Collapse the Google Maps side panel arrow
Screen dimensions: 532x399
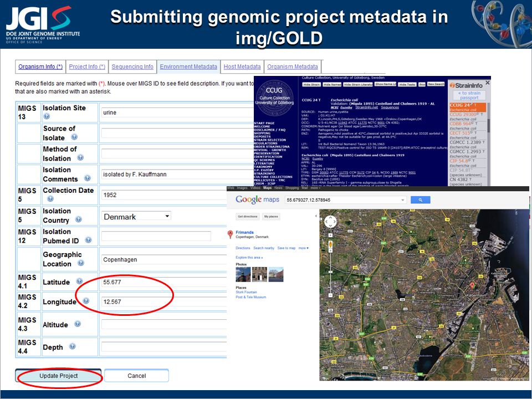(x=316, y=216)
